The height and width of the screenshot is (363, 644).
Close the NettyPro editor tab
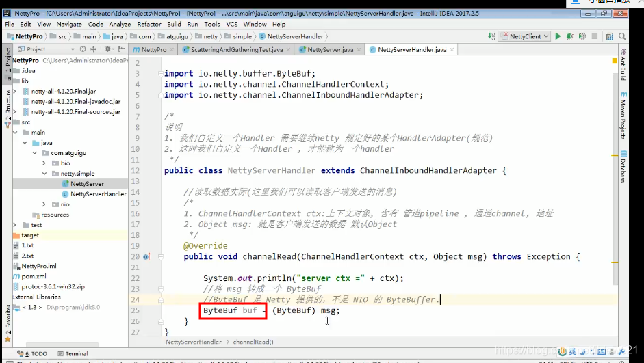coord(171,50)
